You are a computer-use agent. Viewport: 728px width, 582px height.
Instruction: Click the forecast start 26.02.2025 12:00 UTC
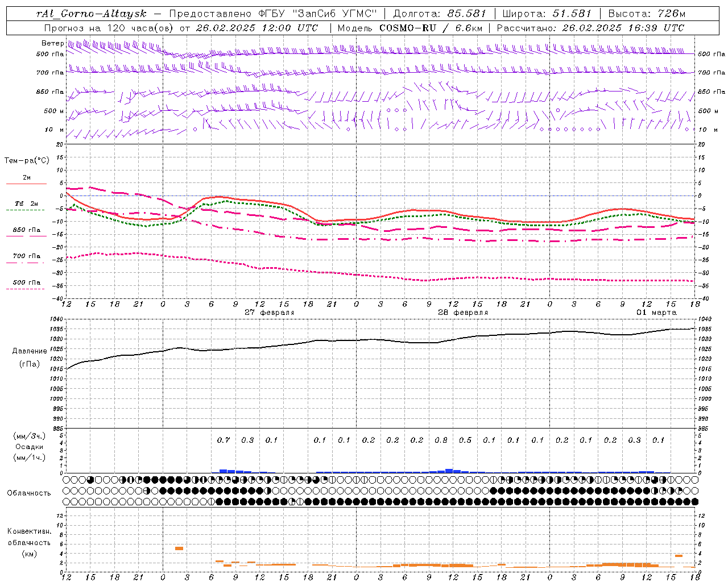click(257, 28)
